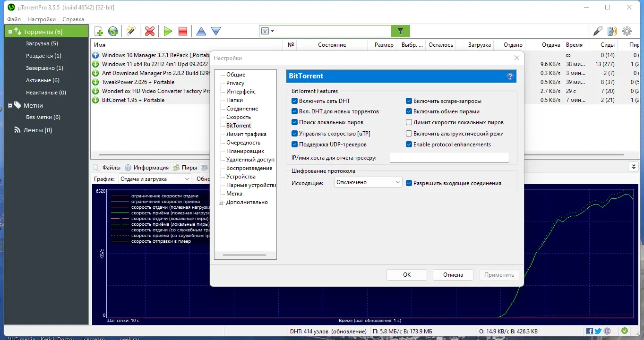Click the red X Remove Torrent icon
644x340 pixels.
[150, 32]
